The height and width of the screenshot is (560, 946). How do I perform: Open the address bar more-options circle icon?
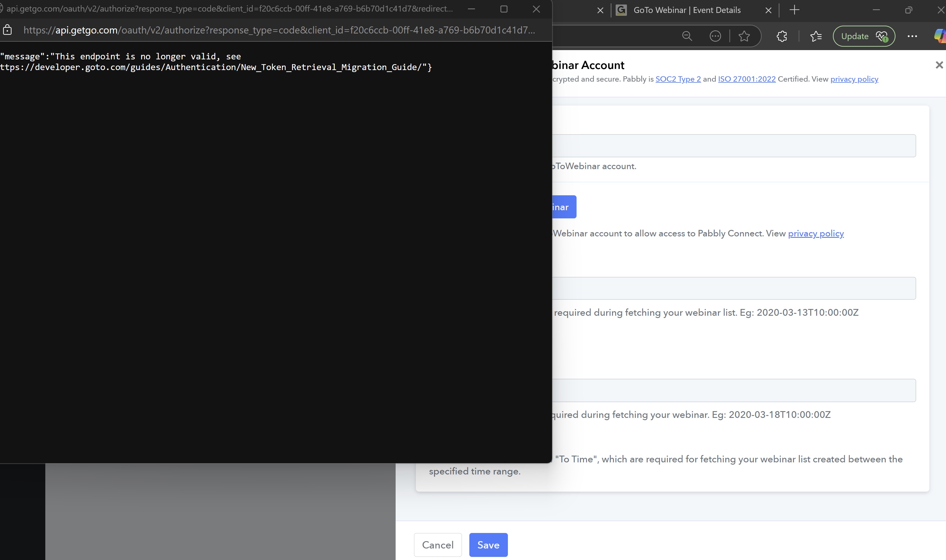coord(715,36)
